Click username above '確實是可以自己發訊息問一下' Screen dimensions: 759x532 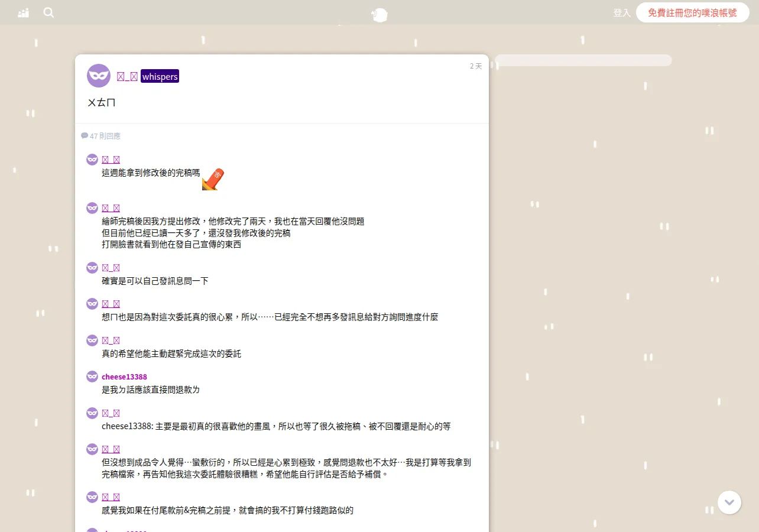point(111,268)
